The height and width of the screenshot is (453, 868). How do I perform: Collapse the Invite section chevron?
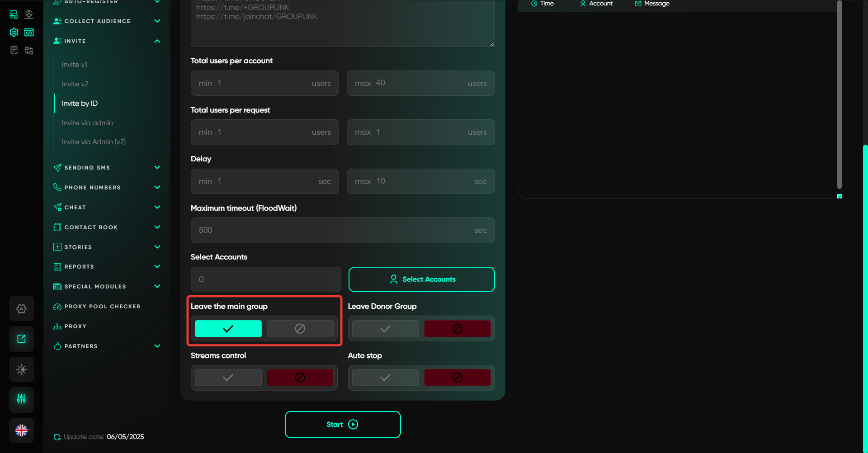click(157, 41)
